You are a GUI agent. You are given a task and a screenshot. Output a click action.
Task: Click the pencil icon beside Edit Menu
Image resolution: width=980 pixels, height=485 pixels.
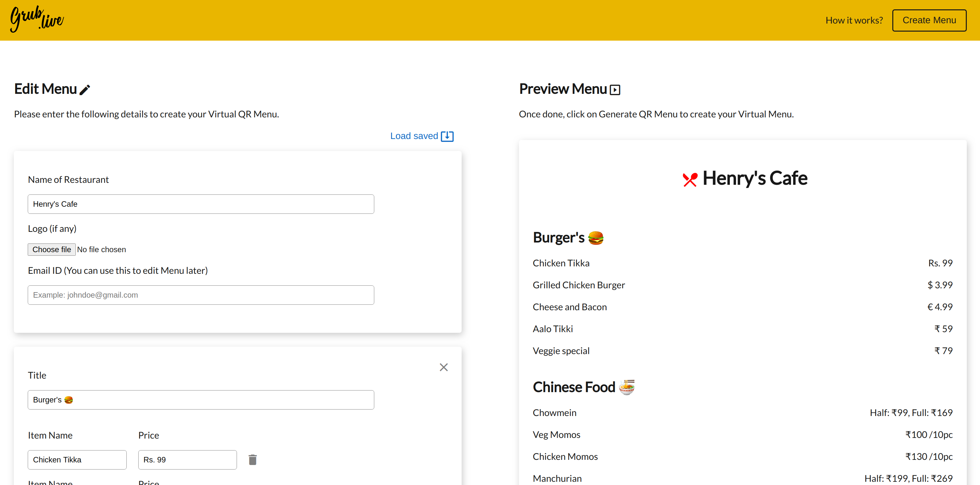tap(85, 90)
